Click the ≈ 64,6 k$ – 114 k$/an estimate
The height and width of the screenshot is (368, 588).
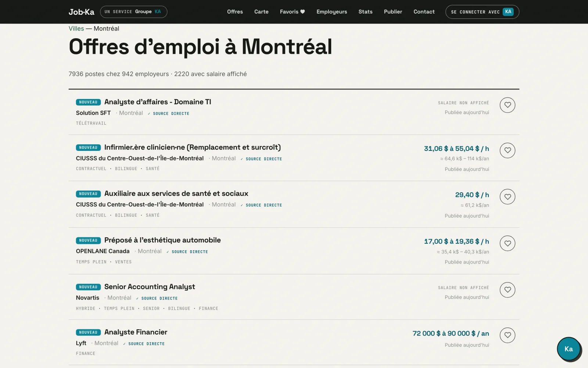coord(465,159)
